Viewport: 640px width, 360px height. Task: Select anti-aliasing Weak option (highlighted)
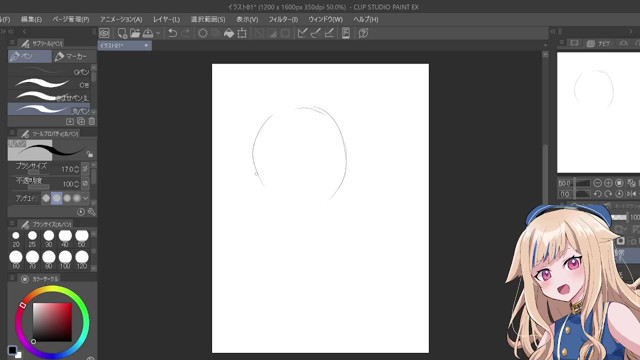pyautogui.click(x=57, y=198)
